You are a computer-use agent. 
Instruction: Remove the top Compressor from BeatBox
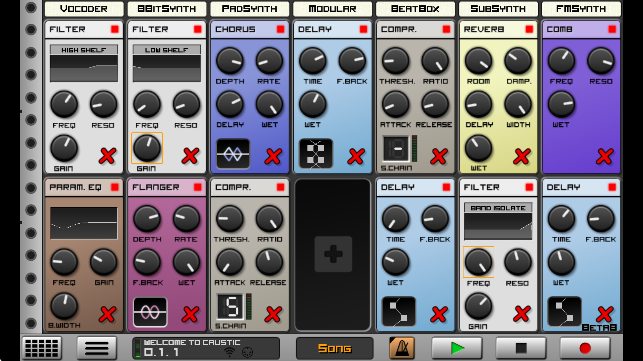tap(439, 156)
